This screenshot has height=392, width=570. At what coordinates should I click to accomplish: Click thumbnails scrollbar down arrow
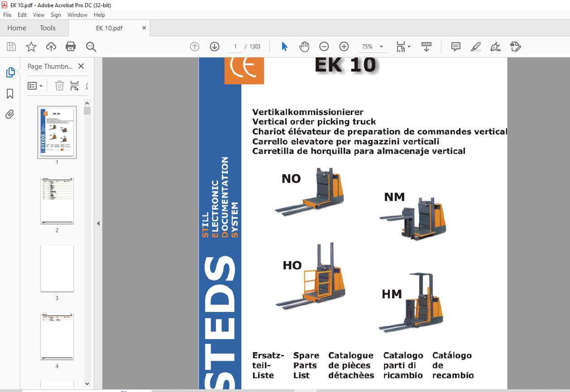(x=87, y=383)
